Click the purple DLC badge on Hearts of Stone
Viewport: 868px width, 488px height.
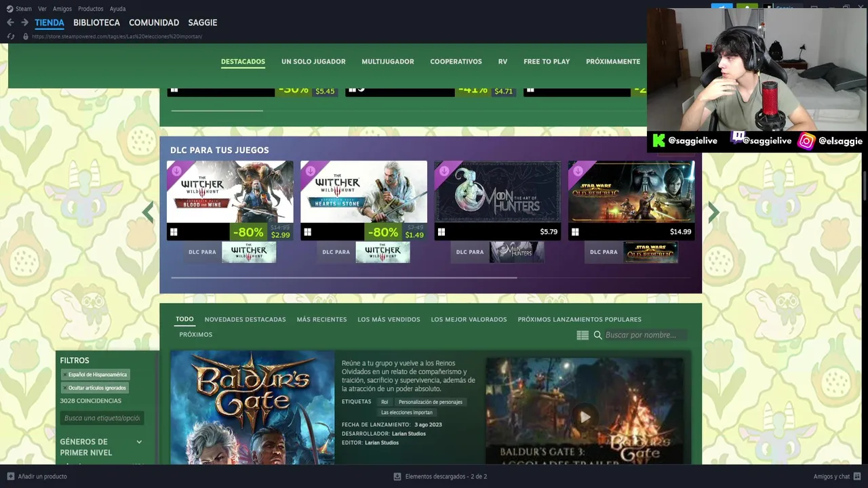tap(310, 170)
